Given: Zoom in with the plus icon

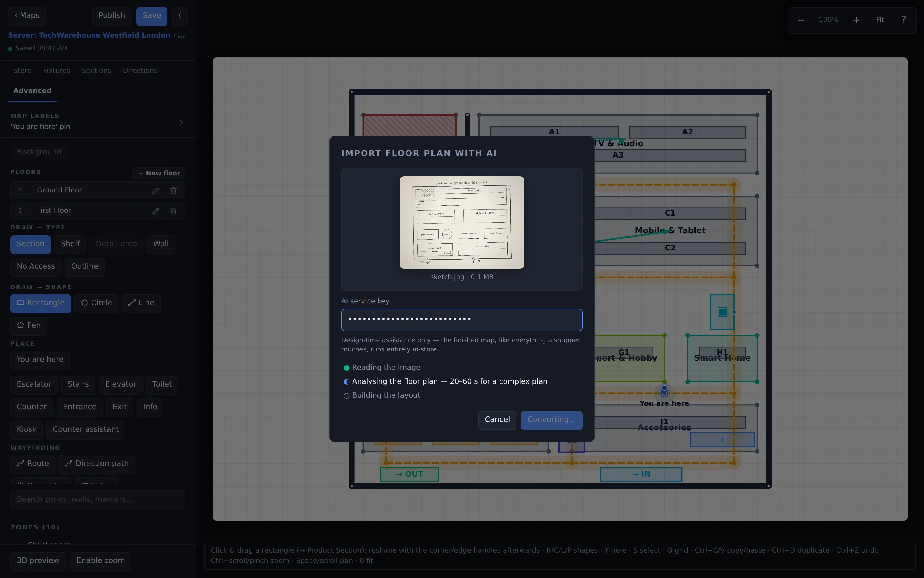Looking at the screenshot, I should click(856, 20).
